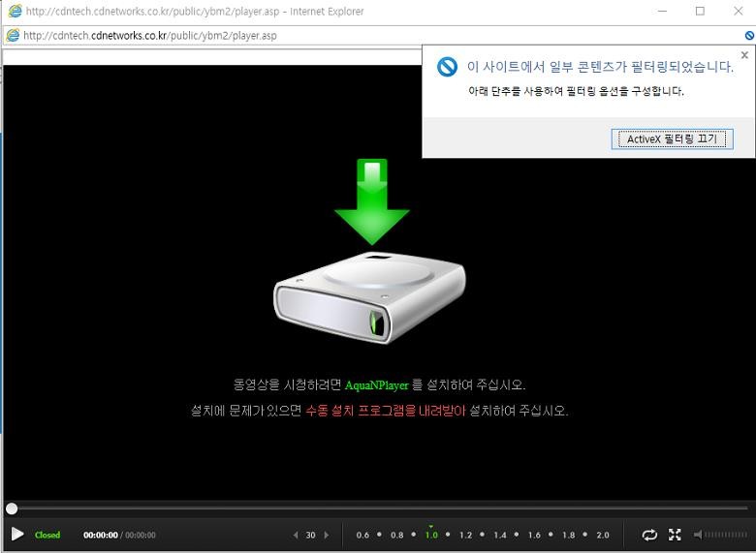Click the 00:00:00 elapsed time display
This screenshot has width=756, height=553.
tap(100, 536)
